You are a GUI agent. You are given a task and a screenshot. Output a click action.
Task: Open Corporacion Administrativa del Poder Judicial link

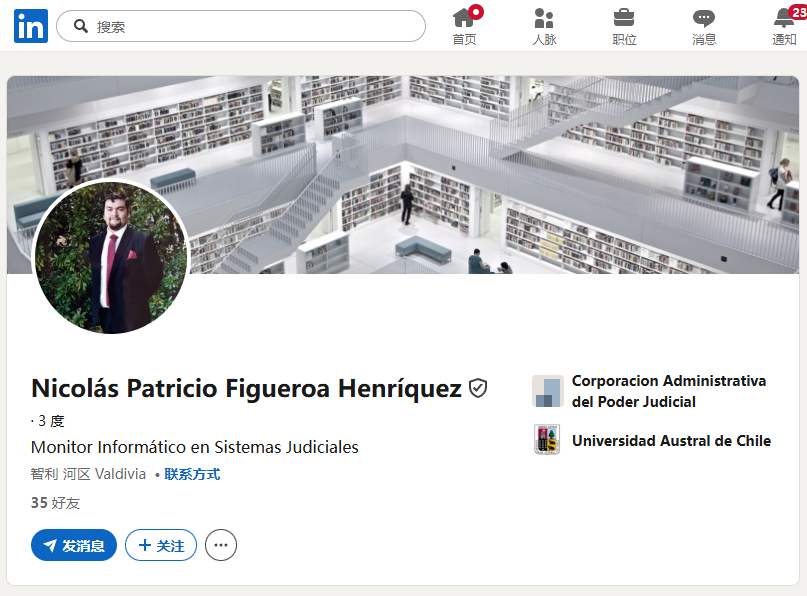point(669,391)
